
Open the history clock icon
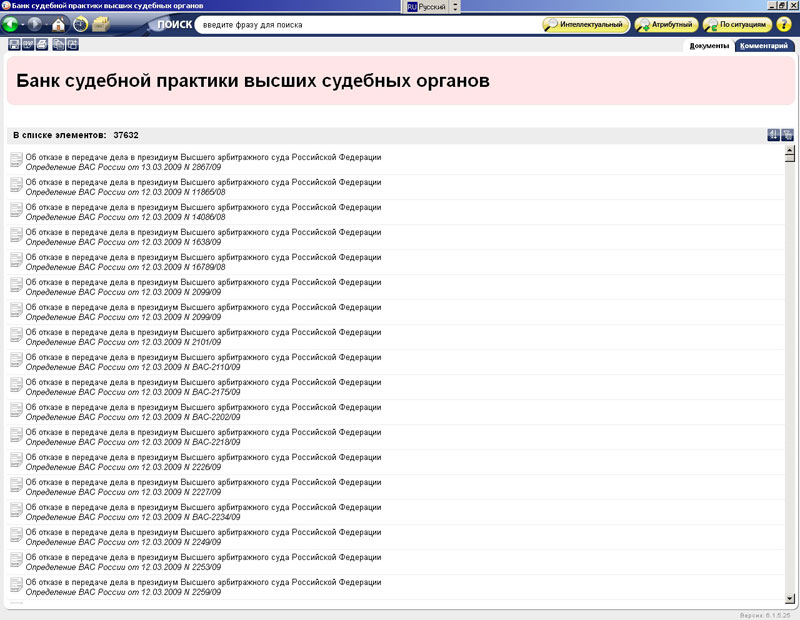point(80,24)
